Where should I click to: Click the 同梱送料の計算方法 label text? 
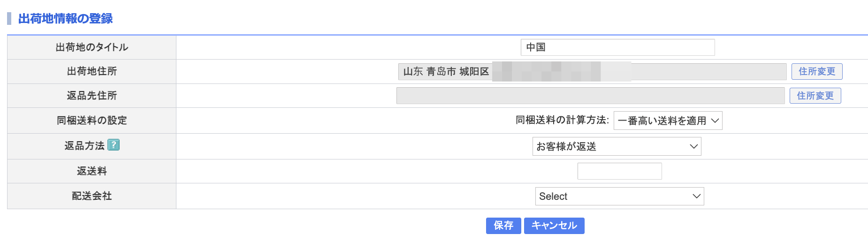pyautogui.click(x=562, y=120)
